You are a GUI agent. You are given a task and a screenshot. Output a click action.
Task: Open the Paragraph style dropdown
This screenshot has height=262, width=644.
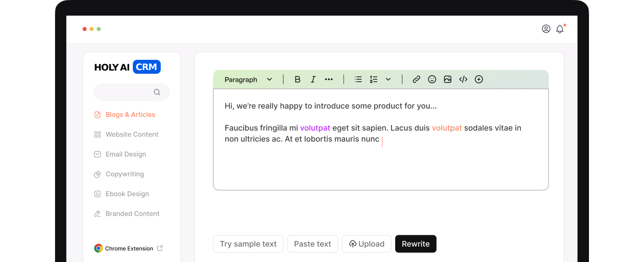pyautogui.click(x=248, y=80)
